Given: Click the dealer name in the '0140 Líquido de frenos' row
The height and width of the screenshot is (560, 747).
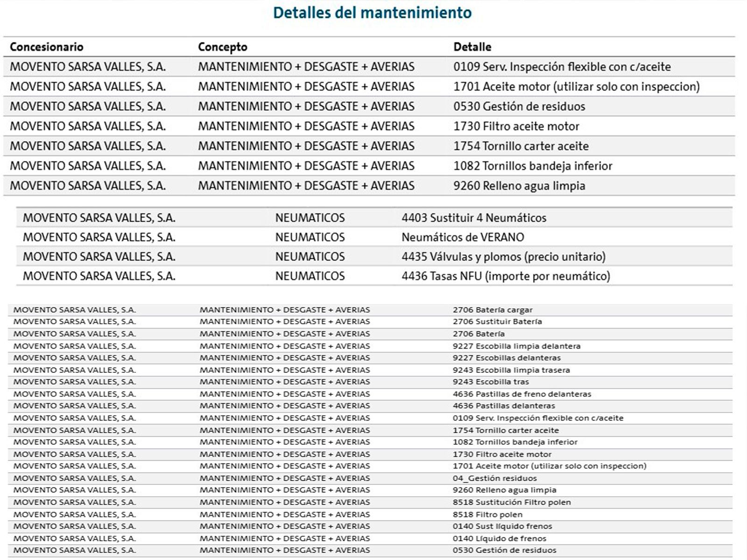Looking at the screenshot, I should pyautogui.click(x=75, y=539).
